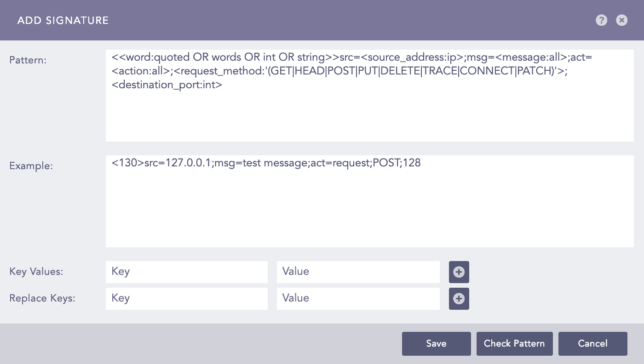Click Save to store the signature
The width and height of the screenshot is (644, 364).
(x=436, y=343)
